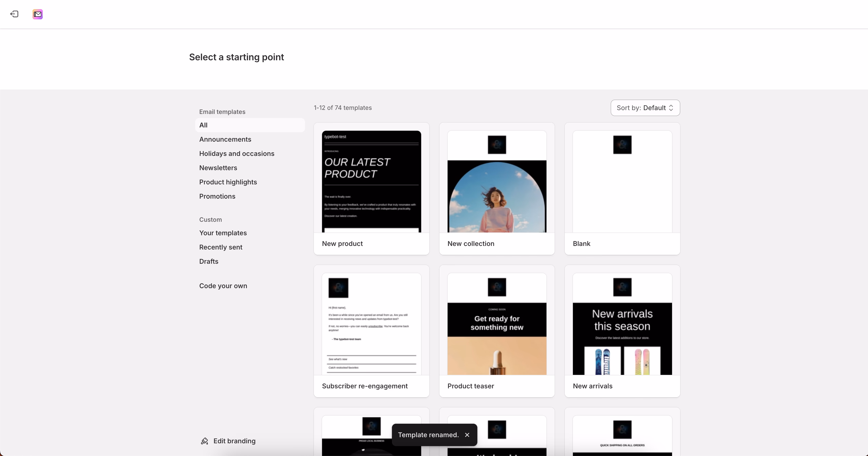Show Recently sent emails
This screenshot has height=456, width=868.
tap(221, 247)
